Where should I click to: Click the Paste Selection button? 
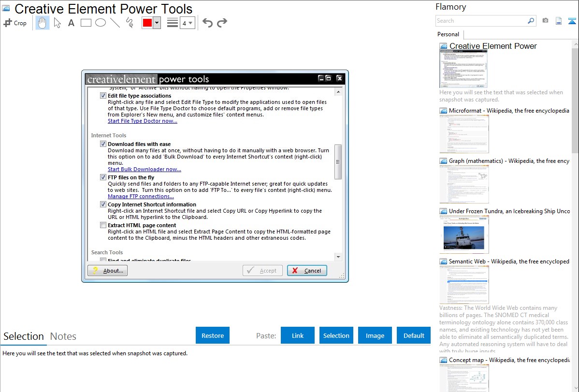[336, 335]
